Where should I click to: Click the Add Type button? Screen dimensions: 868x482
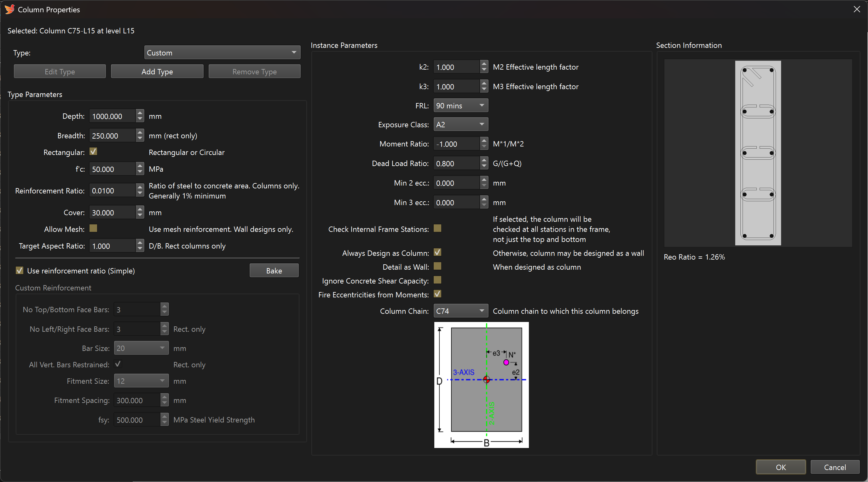tap(157, 72)
